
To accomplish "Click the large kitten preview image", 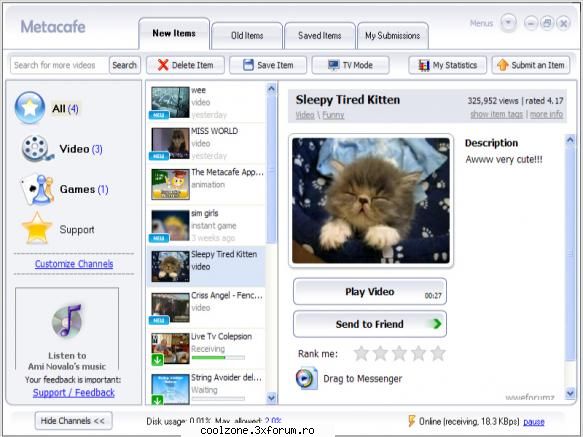I will click(x=371, y=200).
